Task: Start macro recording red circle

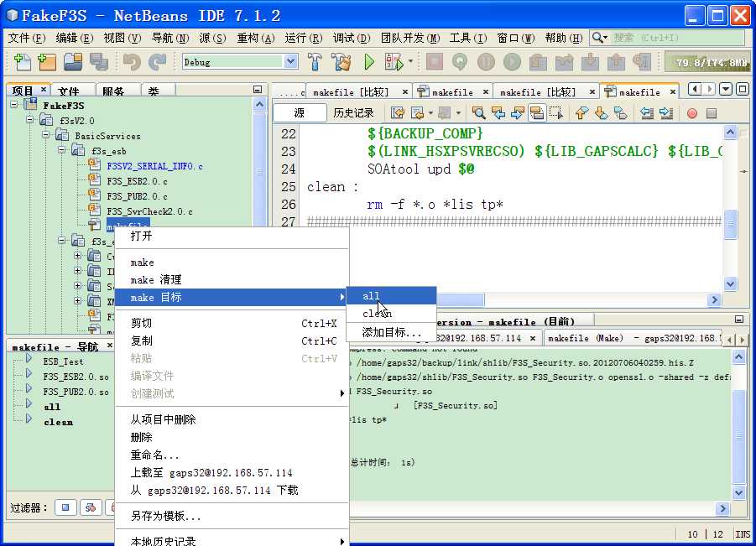Action: pos(692,113)
